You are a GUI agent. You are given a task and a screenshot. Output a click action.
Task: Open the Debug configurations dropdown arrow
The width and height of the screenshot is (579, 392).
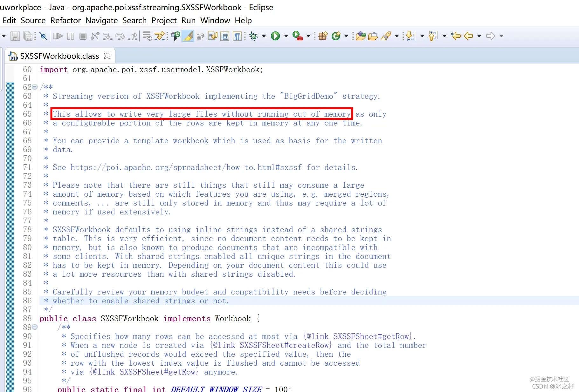264,36
